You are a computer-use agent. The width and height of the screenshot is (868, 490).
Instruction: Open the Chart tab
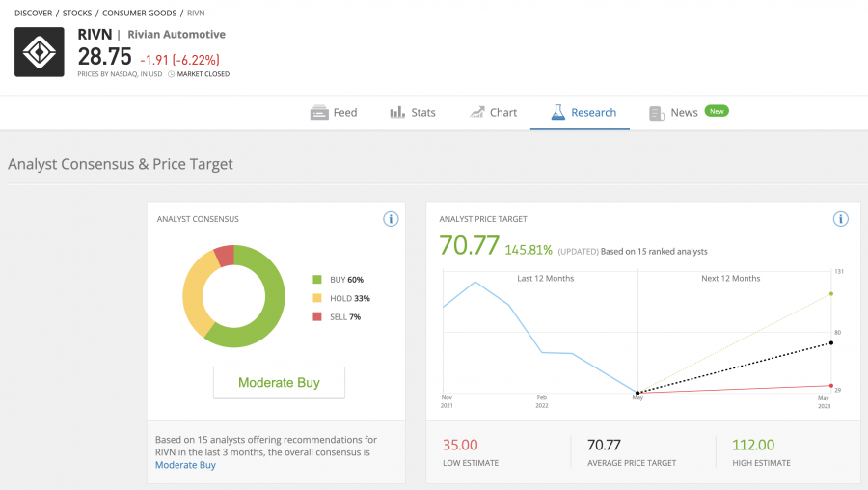point(493,113)
